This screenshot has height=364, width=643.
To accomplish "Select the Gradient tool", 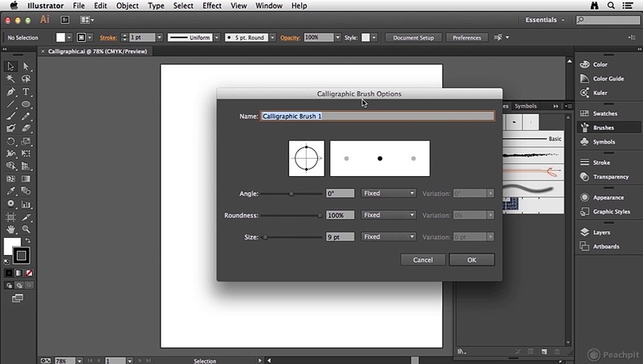I will (26, 178).
